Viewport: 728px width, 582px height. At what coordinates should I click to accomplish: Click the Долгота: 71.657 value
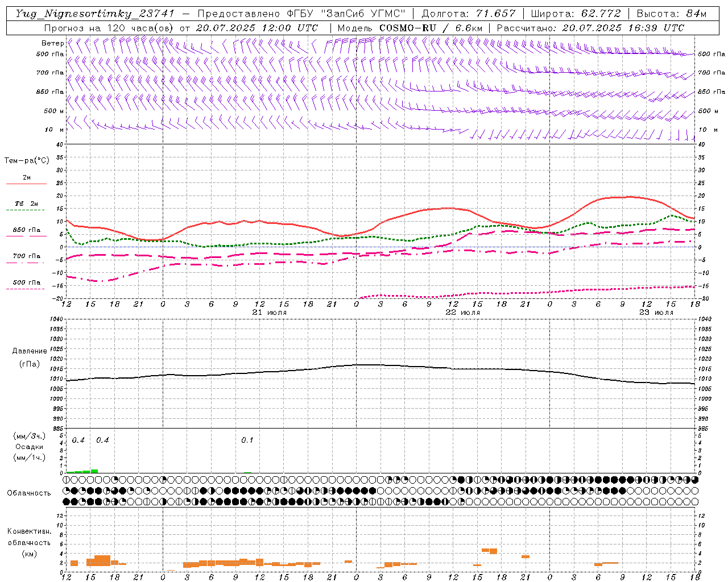pyautogui.click(x=468, y=14)
